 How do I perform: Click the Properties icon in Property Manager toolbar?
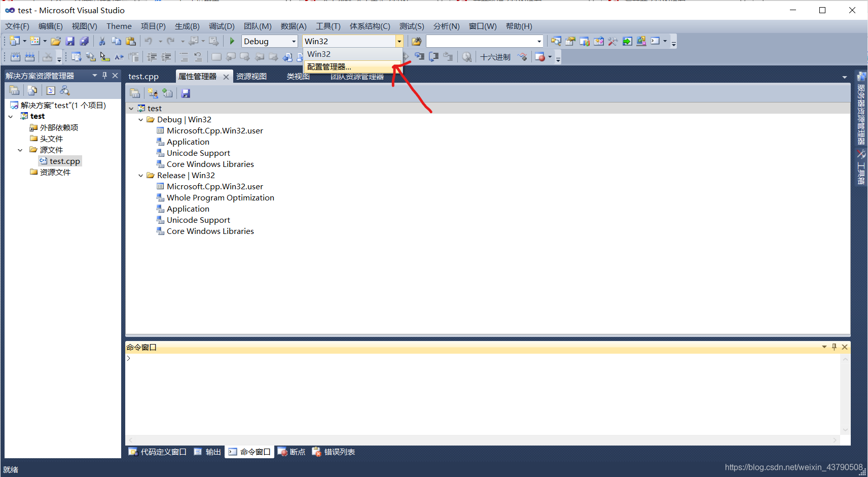(x=135, y=93)
